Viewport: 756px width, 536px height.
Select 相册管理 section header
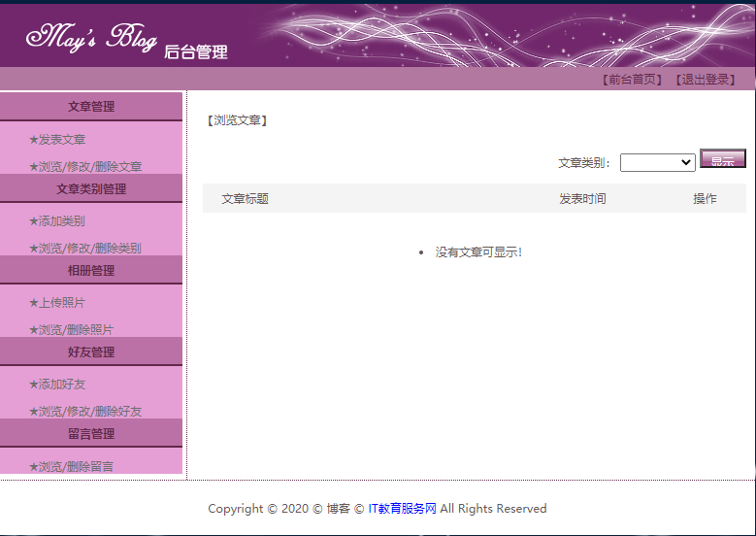pyautogui.click(x=91, y=270)
